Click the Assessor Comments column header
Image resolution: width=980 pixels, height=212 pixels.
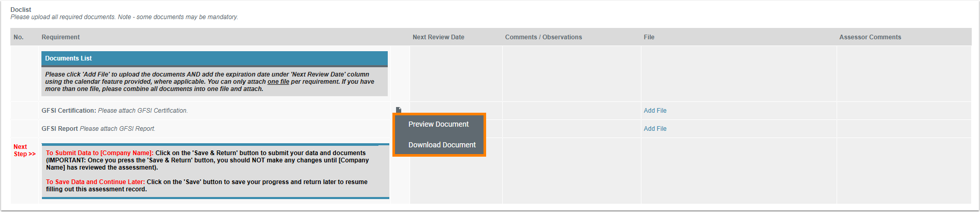coord(870,37)
